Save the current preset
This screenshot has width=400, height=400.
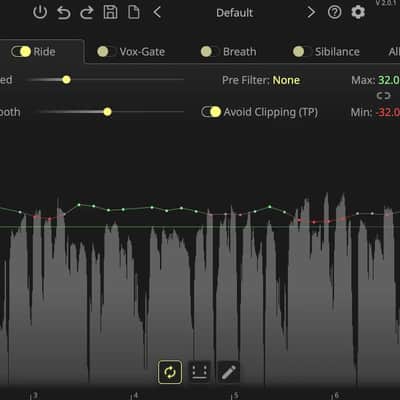tap(110, 12)
